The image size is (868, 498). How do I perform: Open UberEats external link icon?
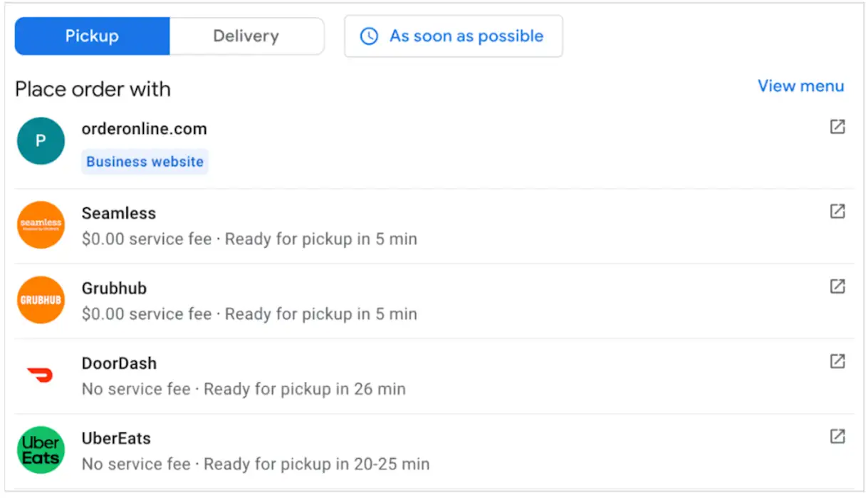point(837,436)
